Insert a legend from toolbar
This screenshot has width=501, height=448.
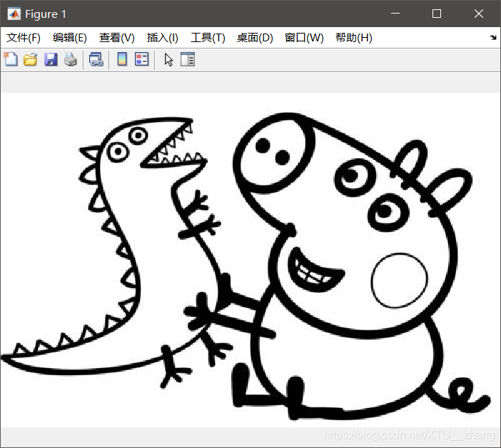pyautogui.click(x=142, y=60)
